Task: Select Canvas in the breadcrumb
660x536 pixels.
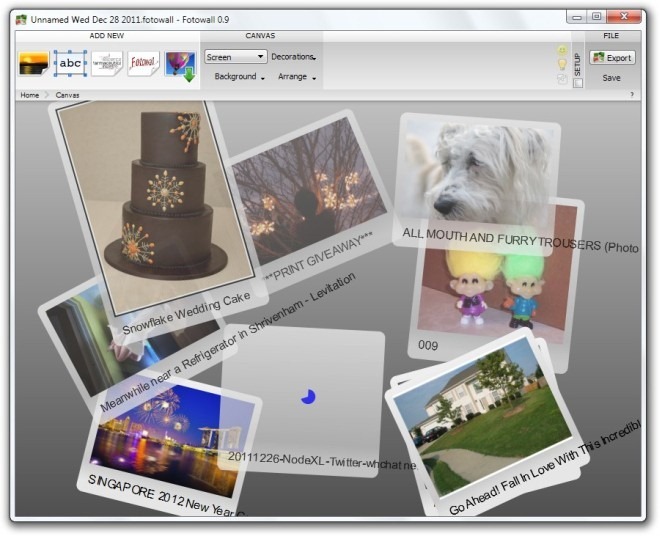Action: pos(67,95)
